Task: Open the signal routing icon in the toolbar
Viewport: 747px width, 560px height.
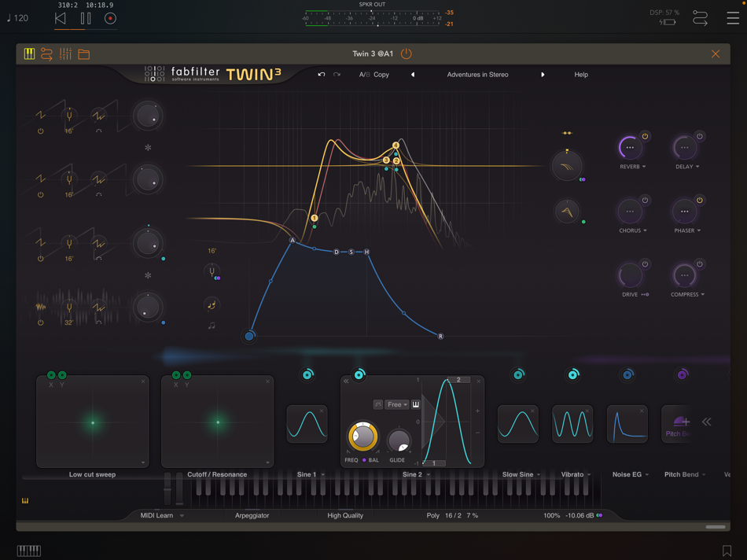Action: tap(45, 53)
